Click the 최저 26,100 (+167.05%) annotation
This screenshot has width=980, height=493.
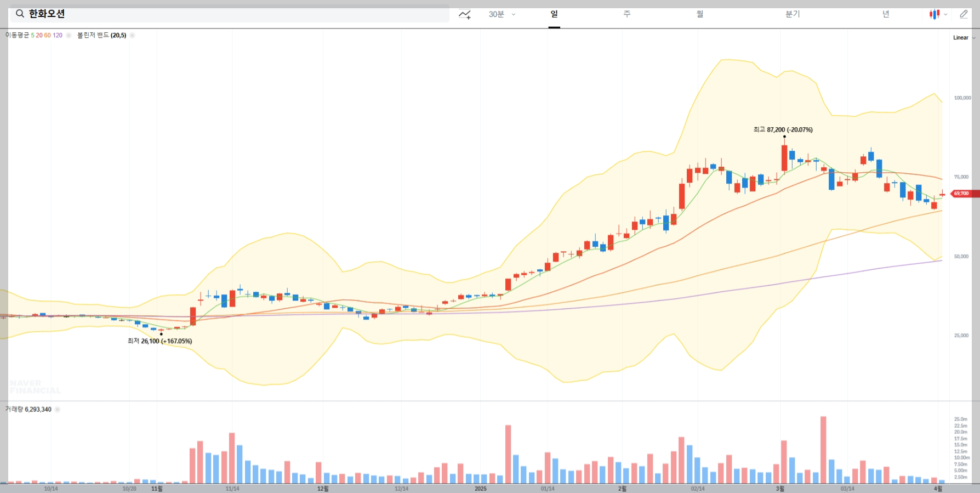(x=160, y=341)
